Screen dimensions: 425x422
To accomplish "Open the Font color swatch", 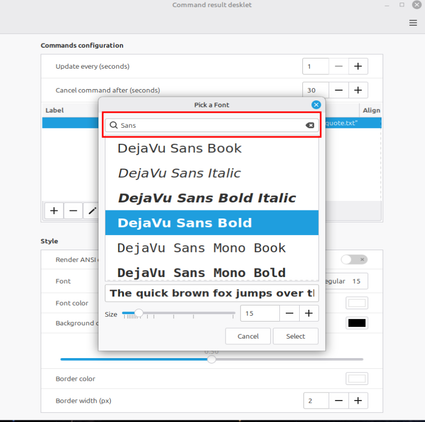I will pyautogui.click(x=357, y=303).
